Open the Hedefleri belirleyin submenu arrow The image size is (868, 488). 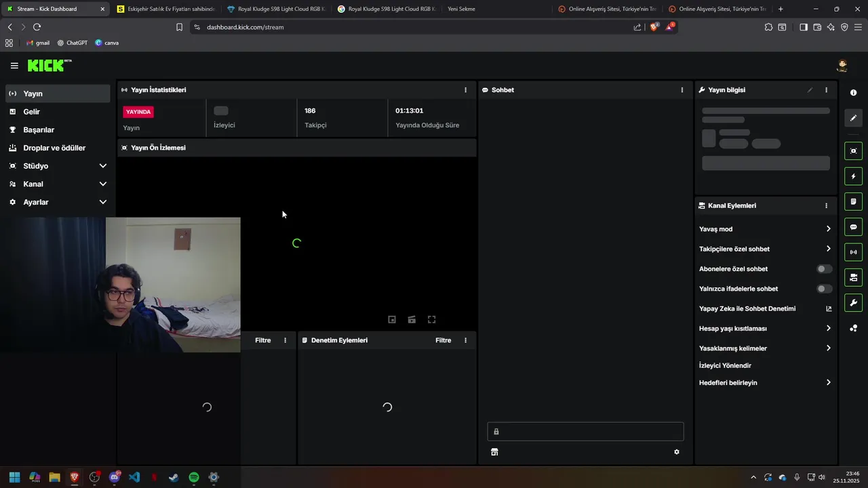tap(828, 382)
